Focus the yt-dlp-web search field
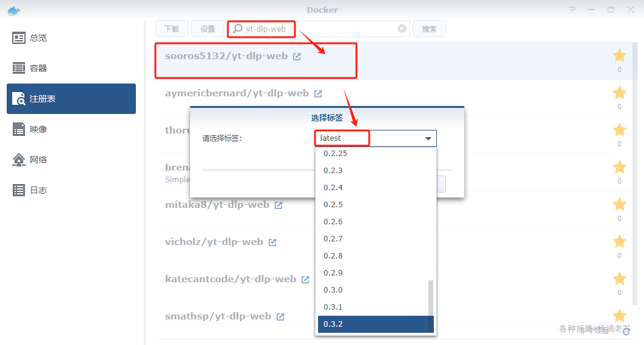This screenshot has width=644, height=345. click(x=318, y=29)
